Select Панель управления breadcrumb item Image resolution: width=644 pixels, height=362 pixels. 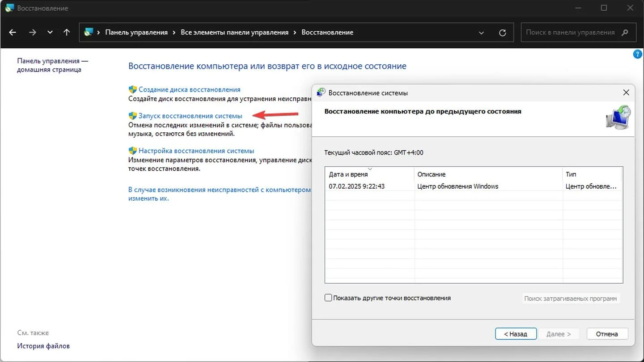(136, 32)
